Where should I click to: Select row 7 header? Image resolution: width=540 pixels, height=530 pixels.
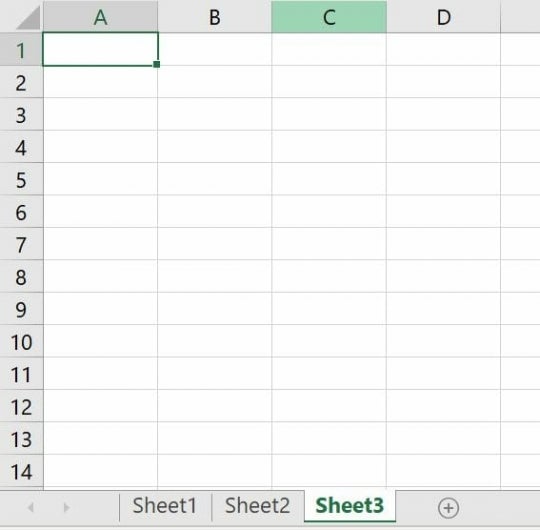tap(21, 244)
